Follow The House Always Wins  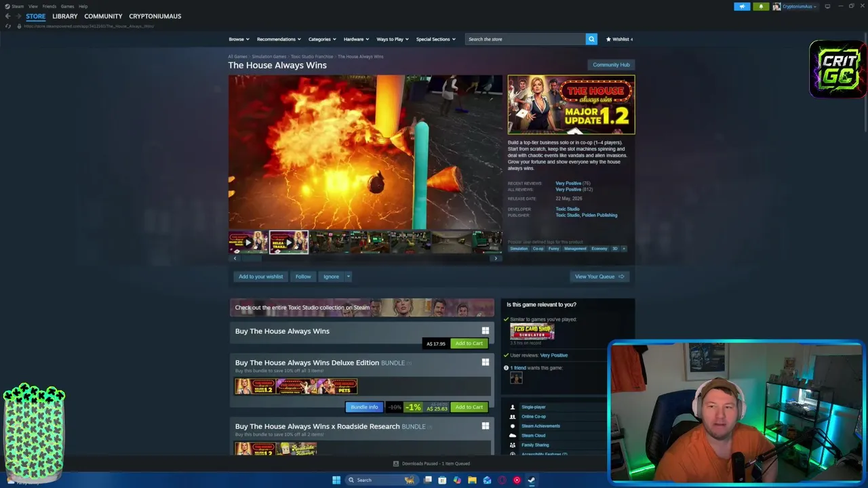click(x=303, y=277)
